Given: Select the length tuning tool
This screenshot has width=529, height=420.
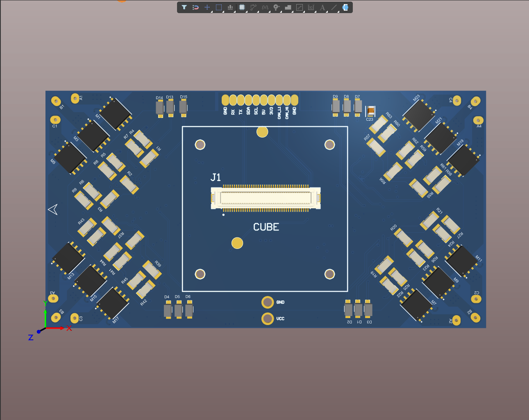Looking at the screenshot, I should pyautogui.click(x=265, y=7).
